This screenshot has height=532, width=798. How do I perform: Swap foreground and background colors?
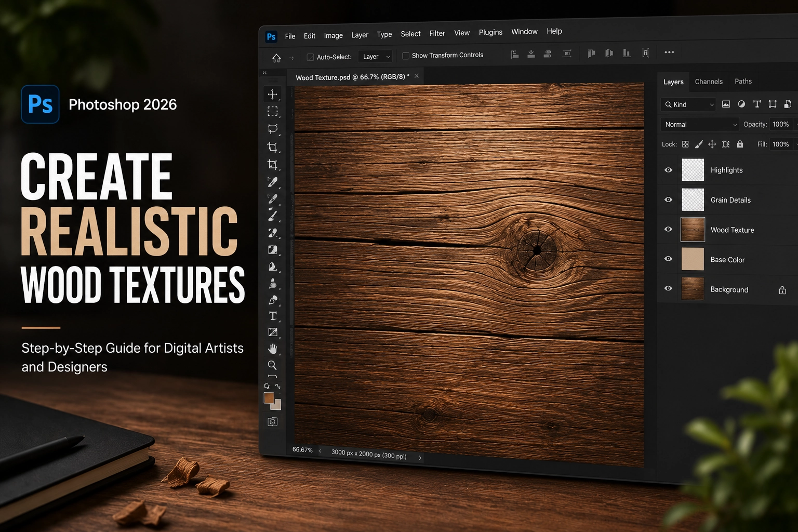[278, 386]
